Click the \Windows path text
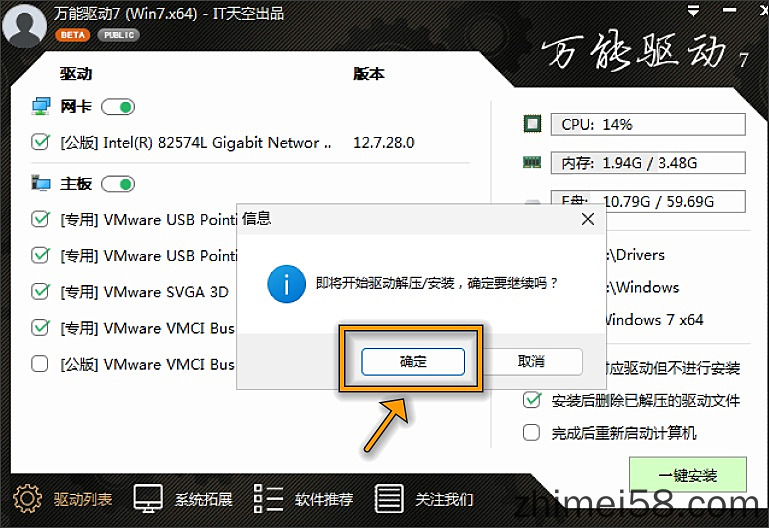769x528 pixels. click(643, 287)
